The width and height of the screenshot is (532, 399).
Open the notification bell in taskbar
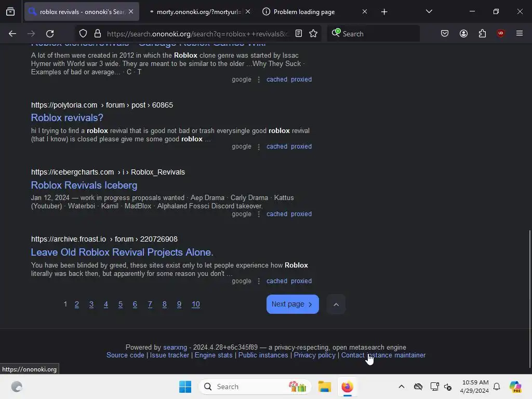(x=497, y=387)
